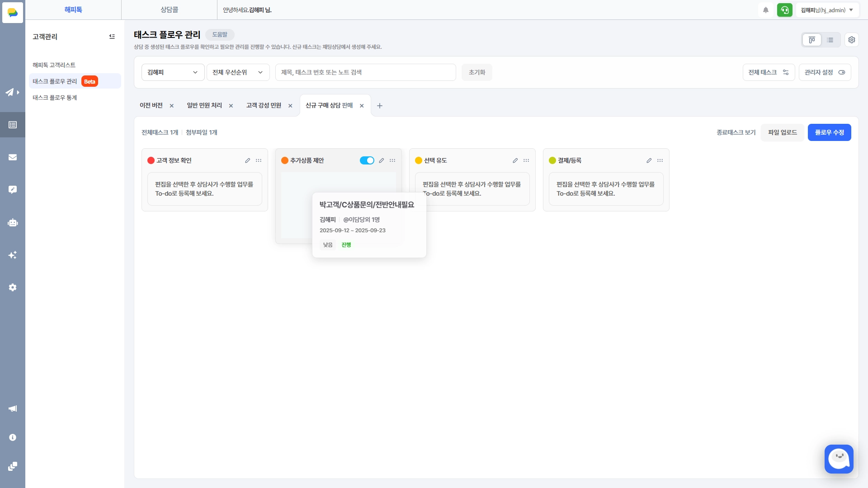The width and height of the screenshot is (868, 488).
Task: Open the 상담콜 top tab
Action: coord(169,9)
